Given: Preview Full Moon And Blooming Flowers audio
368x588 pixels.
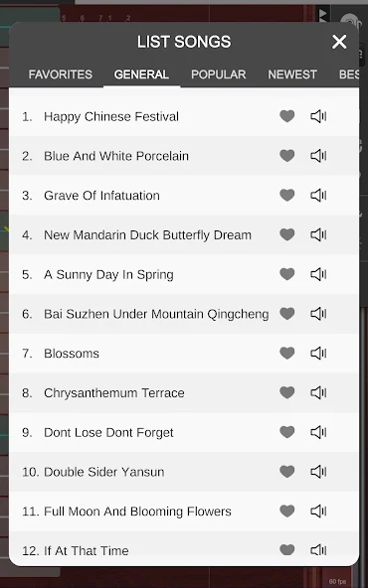Looking at the screenshot, I should (318, 512).
